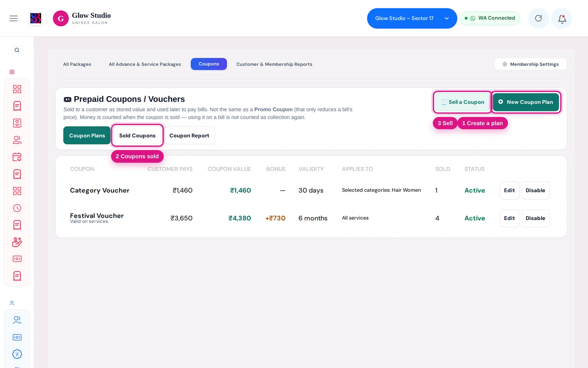Image resolution: width=588 pixels, height=368 pixels.
Task: Click the refresh icon in the header
Action: pyautogui.click(x=538, y=18)
